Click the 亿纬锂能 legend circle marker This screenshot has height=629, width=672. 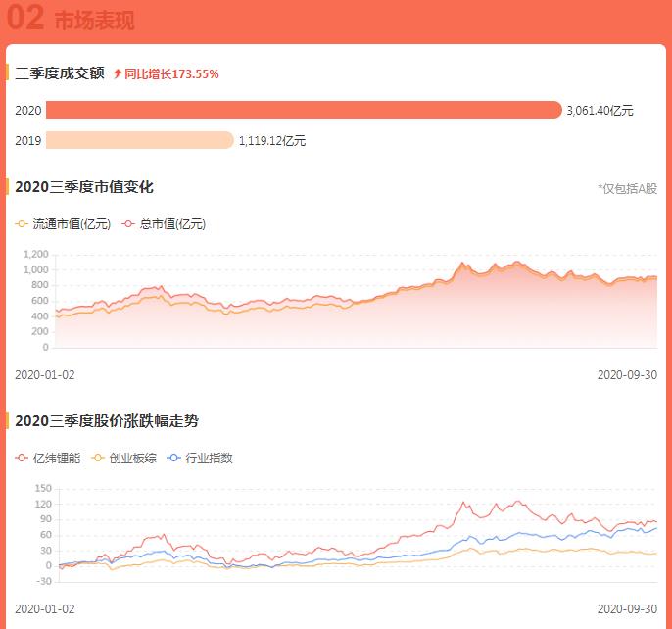click(23, 458)
